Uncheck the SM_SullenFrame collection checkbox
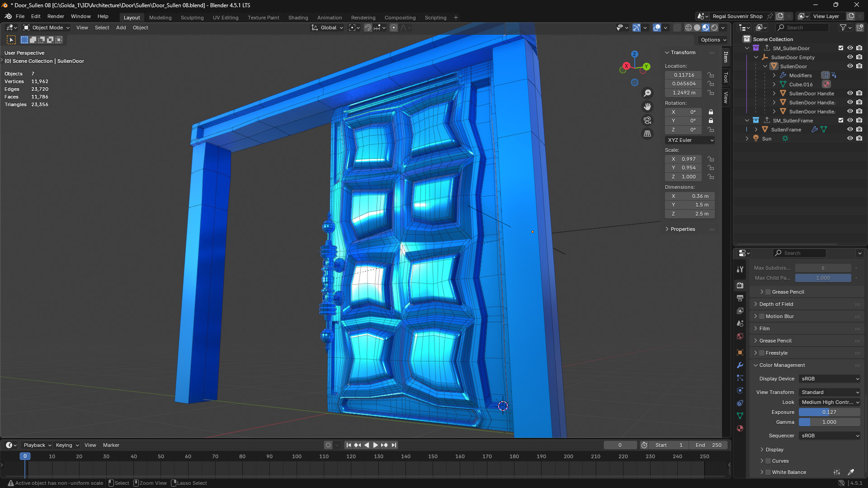The height and width of the screenshot is (488, 868). (841, 121)
